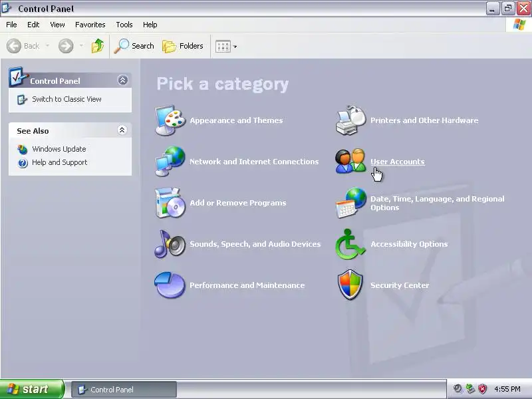Click the User Accounts category link
Viewport: 532px width, 399px height.
(397, 162)
